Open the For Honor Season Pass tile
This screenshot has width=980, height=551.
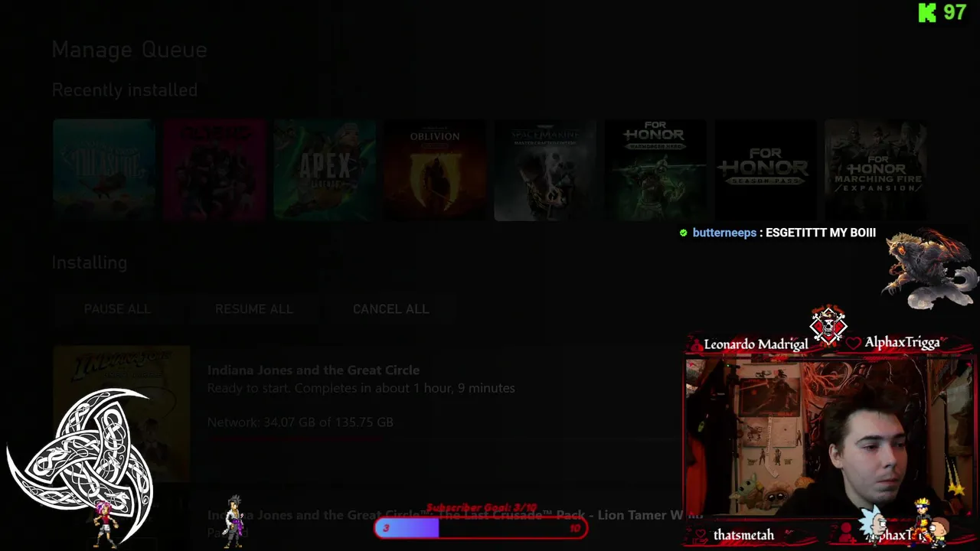tap(766, 170)
